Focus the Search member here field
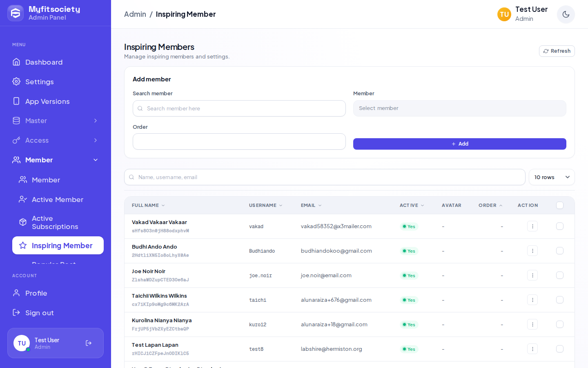Viewport: 588px width, 368px height. (239, 108)
